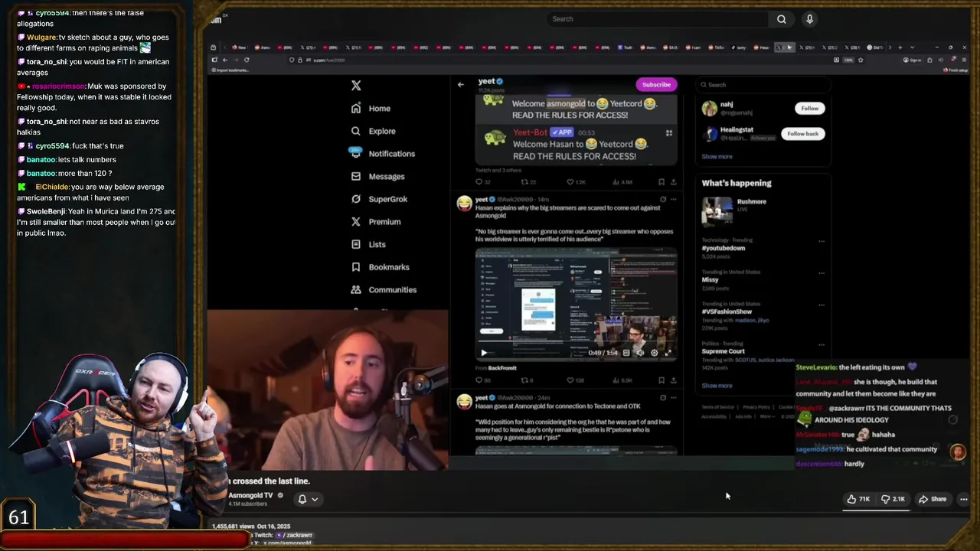Viewport: 980px width, 551px height.
Task: Click Follow back for Healingstat
Action: (x=802, y=134)
